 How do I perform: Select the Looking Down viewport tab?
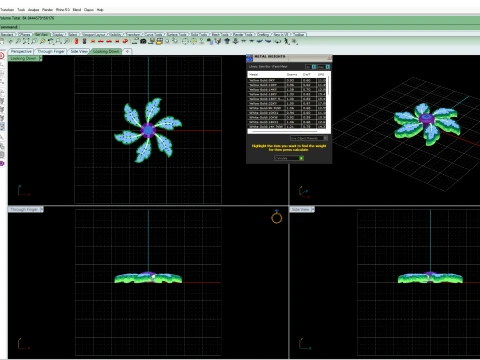(x=106, y=51)
